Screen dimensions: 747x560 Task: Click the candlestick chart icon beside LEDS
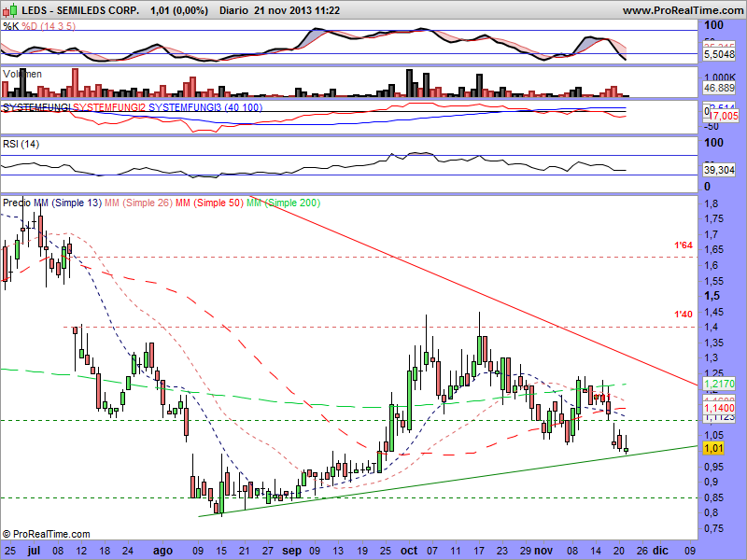pos(9,10)
